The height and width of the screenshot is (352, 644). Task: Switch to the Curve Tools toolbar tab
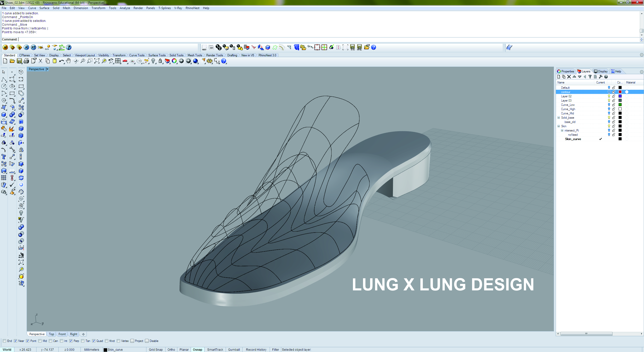(137, 55)
